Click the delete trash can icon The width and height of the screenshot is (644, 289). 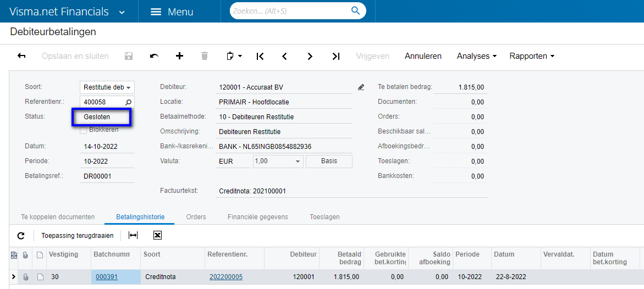(205, 56)
